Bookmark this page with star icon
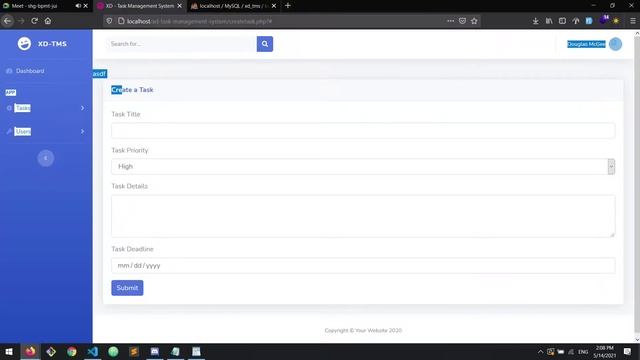The width and height of the screenshot is (640, 360). pyautogui.click(x=474, y=21)
